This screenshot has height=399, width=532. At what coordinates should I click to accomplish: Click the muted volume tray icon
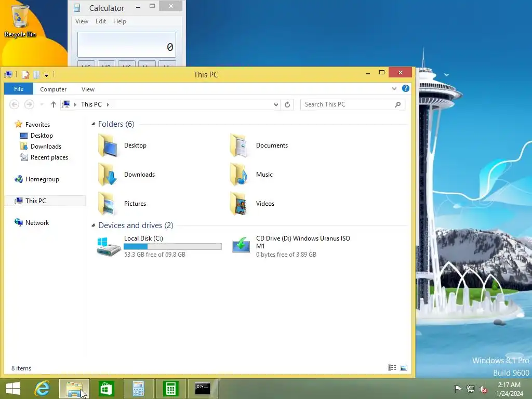[483, 389]
